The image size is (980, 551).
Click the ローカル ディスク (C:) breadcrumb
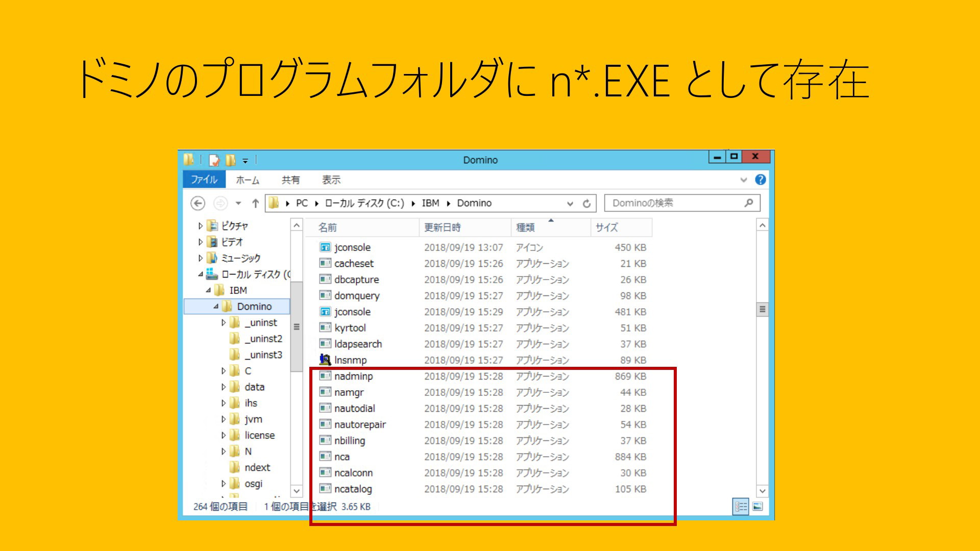pyautogui.click(x=364, y=203)
